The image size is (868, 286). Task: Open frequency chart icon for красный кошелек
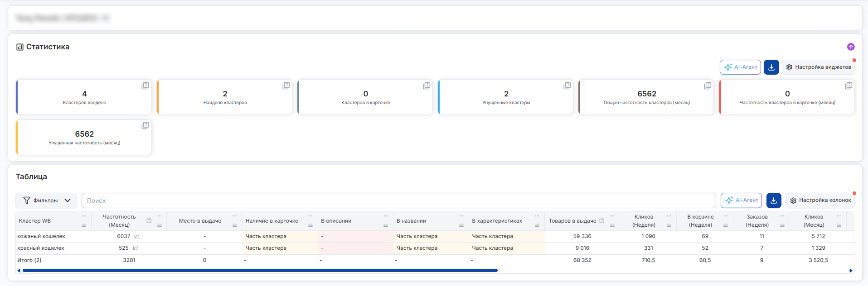tap(136, 248)
